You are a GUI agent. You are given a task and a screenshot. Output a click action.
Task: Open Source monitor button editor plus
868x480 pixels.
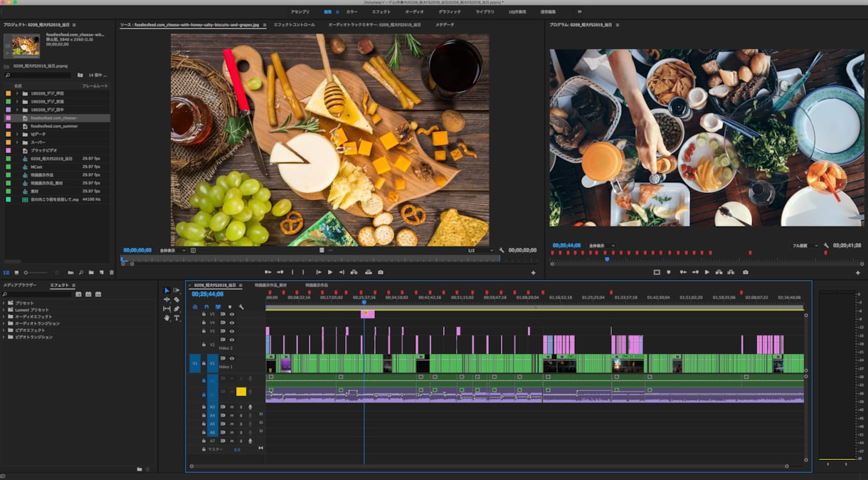(x=533, y=272)
